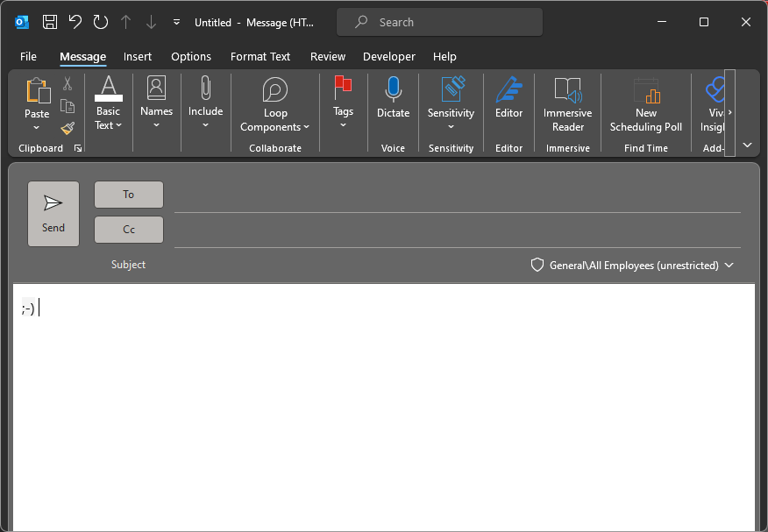This screenshot has width=768, height=532.
Task: Collapse the ribbon with the chevron
Action: 747,145
